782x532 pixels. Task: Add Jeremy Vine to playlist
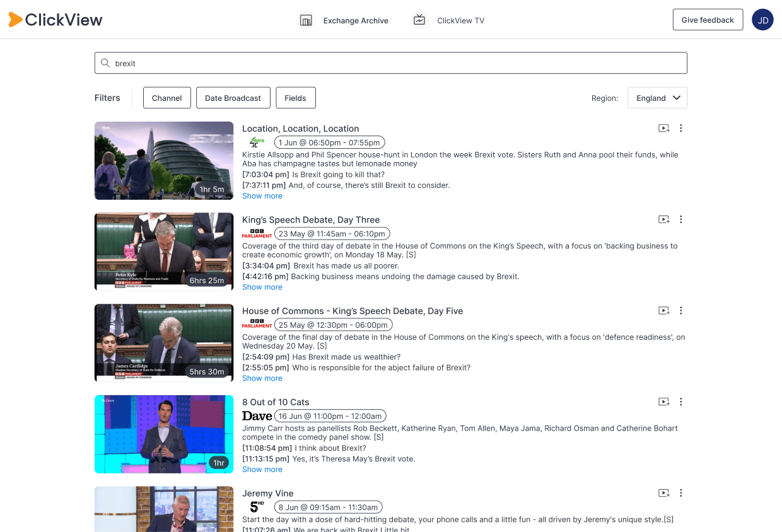click(664, 493)
